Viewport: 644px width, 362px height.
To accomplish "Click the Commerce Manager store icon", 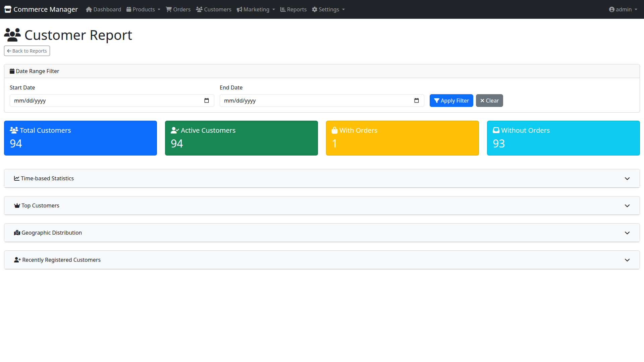I will click(x=8, y=9).
